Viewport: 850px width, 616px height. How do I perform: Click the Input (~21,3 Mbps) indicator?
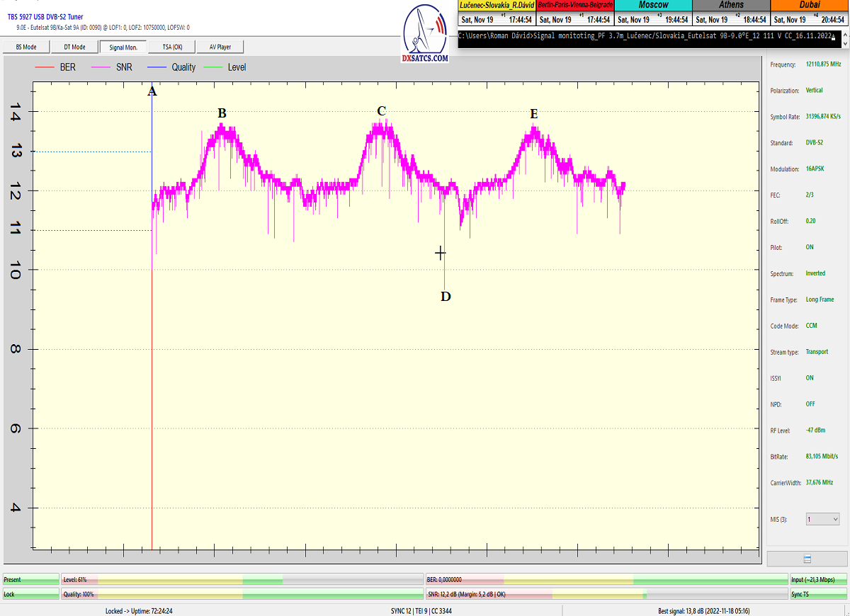818,579
